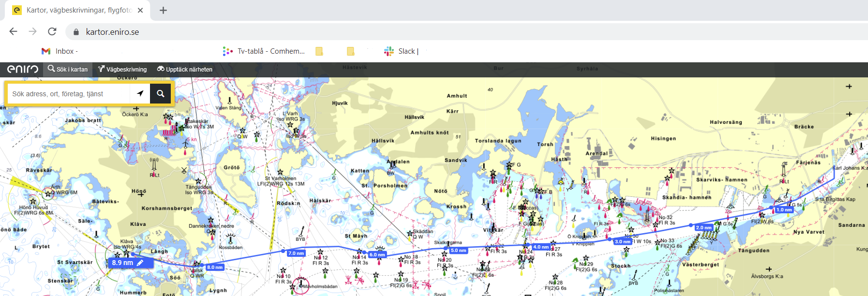Viewport: 868px width, 296px height.
Task: Click the 5.0 nm route marker
Action: point(458,251)
